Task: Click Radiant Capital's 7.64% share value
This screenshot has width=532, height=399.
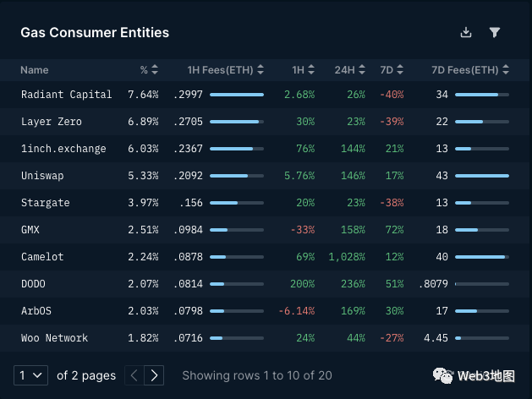Action: point(143,94)
